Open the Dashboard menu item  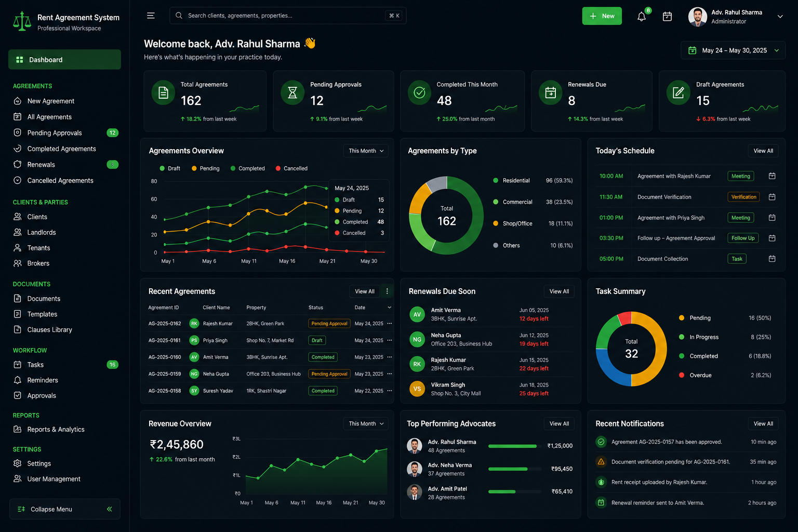coord(64,60)
